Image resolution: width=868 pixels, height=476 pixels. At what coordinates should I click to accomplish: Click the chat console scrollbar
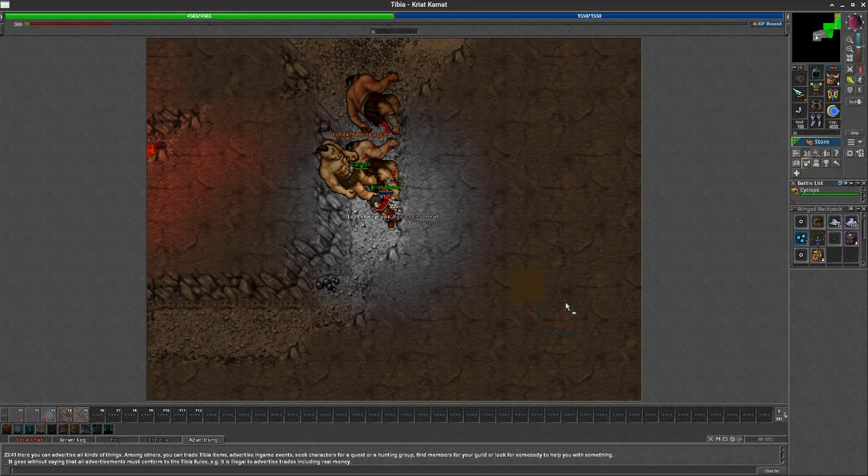tap(783, 455)
